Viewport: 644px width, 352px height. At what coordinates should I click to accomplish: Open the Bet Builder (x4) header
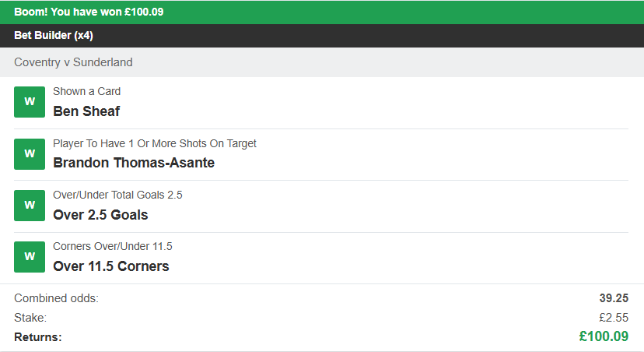coord(54,35)
